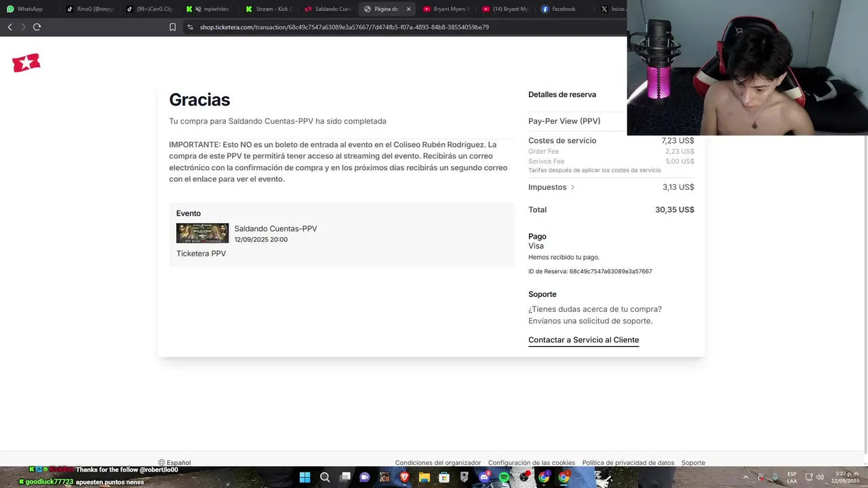
Task: Click the microphone tray icon
Action: [x=774, y=477]
